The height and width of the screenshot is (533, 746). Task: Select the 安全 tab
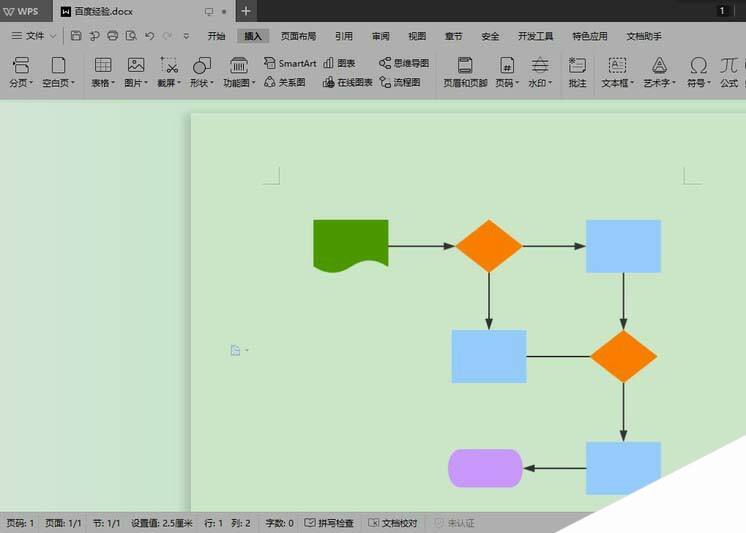pos(490,36)
